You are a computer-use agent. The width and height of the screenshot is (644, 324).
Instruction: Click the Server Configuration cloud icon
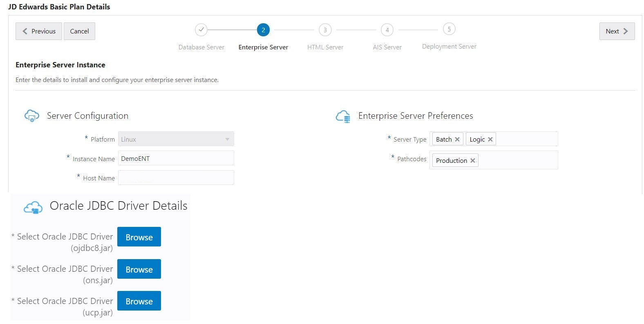click(32, 116)
